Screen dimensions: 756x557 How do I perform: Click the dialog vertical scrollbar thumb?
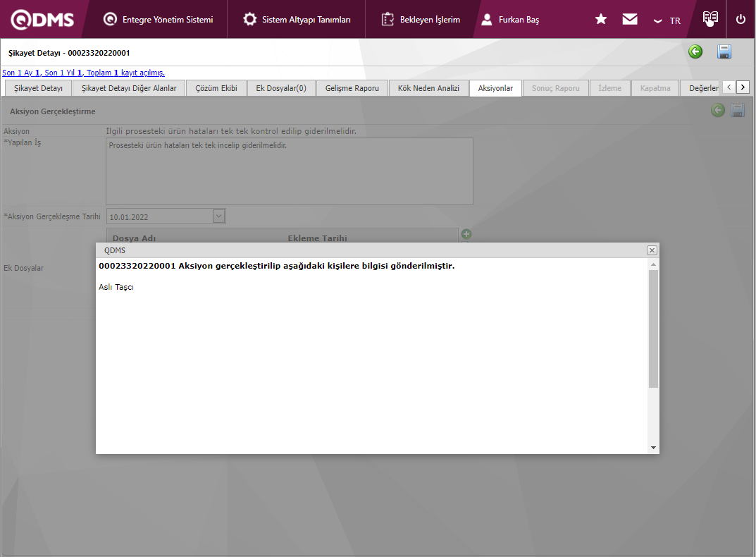point(653,329)
